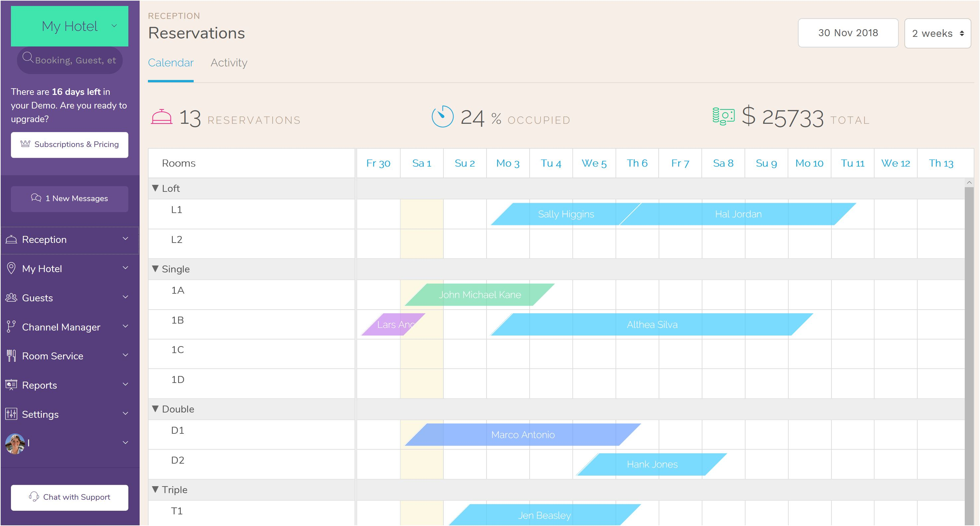Click the Guests sidebar nav icon
The width and height of the screenshot is (980, 526).
click(x=12, y=297)
